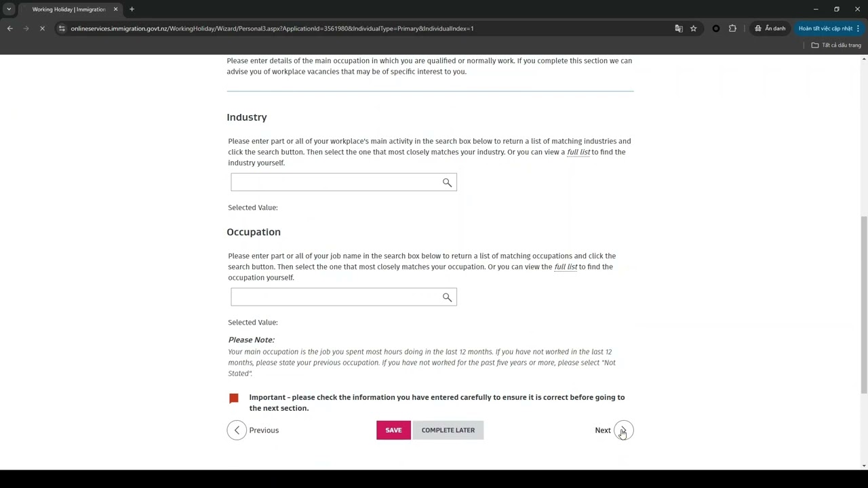Click the page's vertical scrollbar thumb

click(x=863, y=305)
